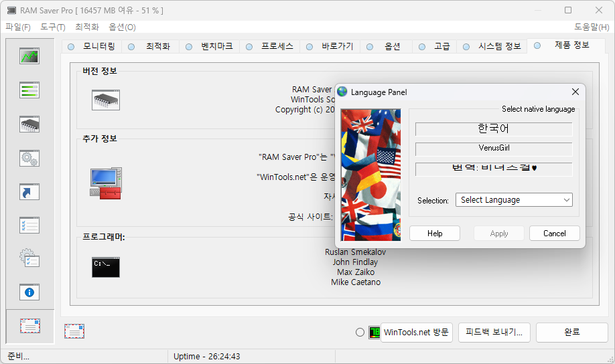Open the shortcut arrow sidebar icon
This screenshot has width=615, height=364.
tap(29, 192)
